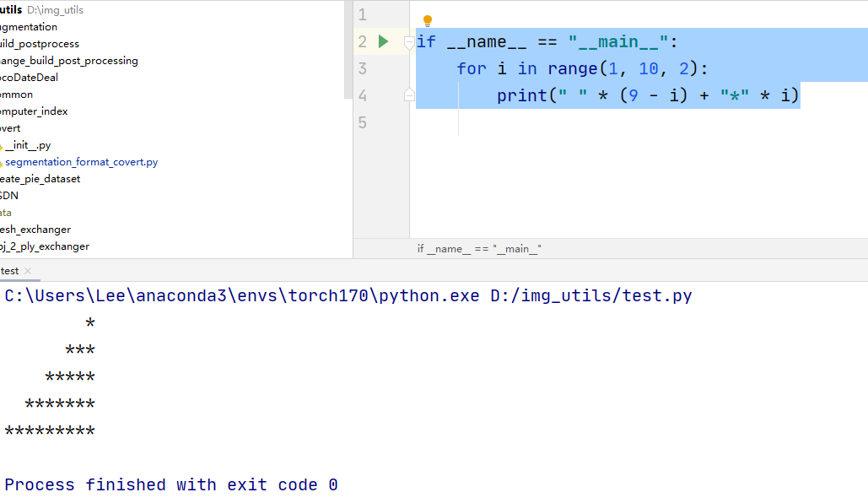Click the green Run gutter arrow

click(383, 41)
